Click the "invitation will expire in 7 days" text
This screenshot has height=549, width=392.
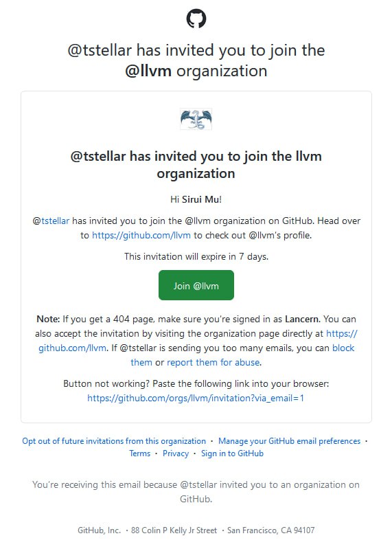pyautogui.click(x=196, y=257)
